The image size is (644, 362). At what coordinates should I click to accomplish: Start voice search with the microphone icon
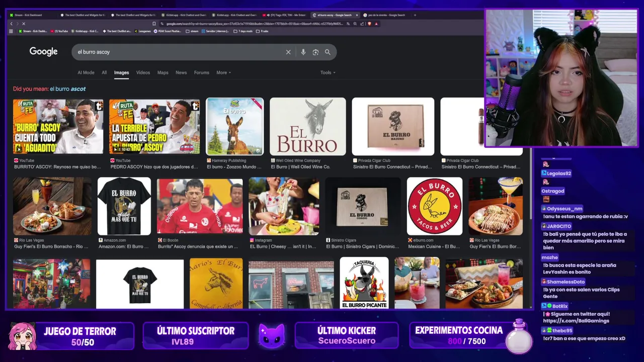(x=303, y=52)
